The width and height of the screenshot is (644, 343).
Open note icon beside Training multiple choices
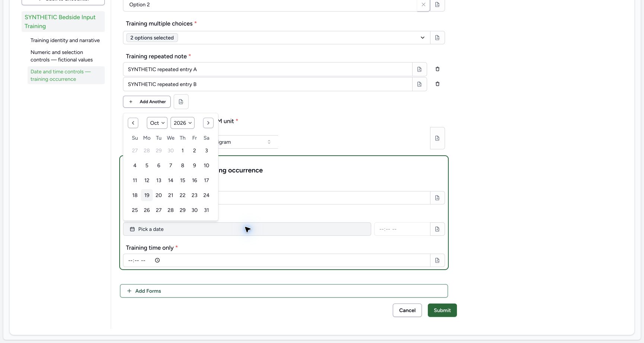coord(438,38)
